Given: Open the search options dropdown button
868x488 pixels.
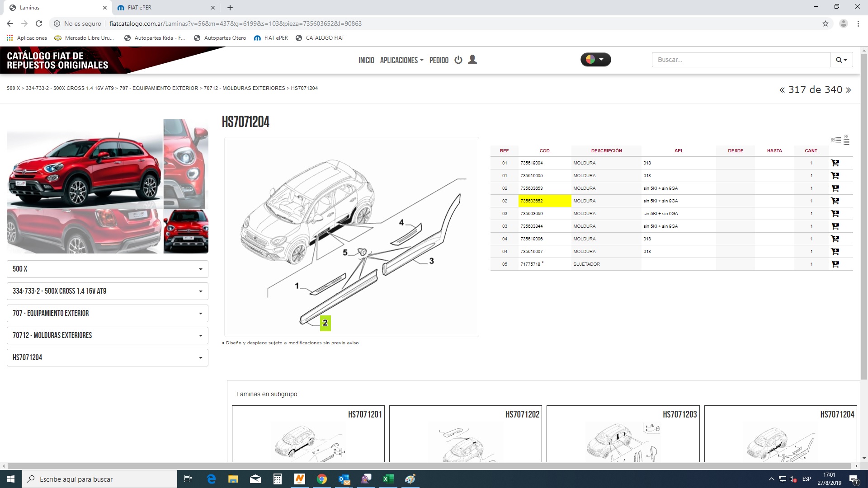Looking at the screenshot, I should pos(841,60).
